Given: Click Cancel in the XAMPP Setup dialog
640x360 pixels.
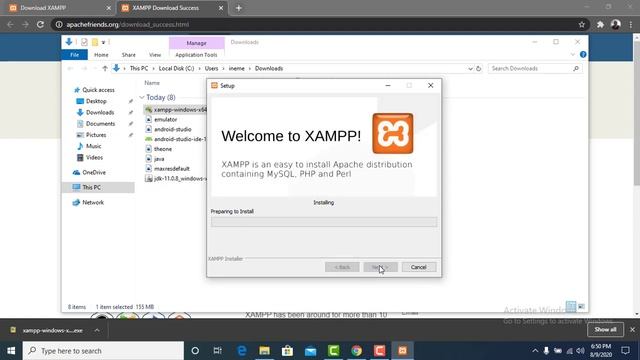Looking at the screenshot, I should 419,267.
